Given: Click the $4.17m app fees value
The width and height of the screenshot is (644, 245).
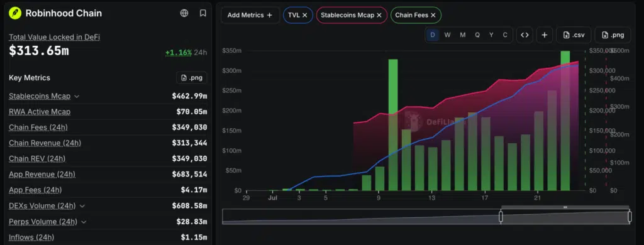Looking at the screenshot, I should [x=194, y=190].
